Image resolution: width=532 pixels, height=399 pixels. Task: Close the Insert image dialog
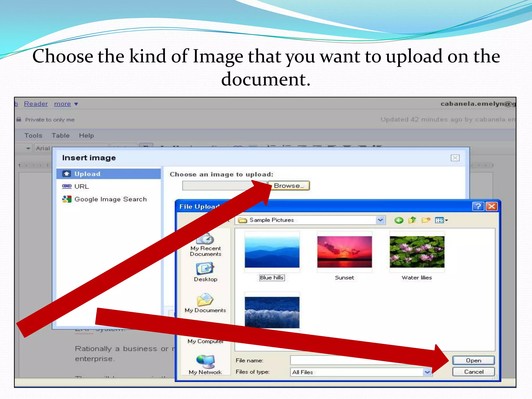click(455, 158)
